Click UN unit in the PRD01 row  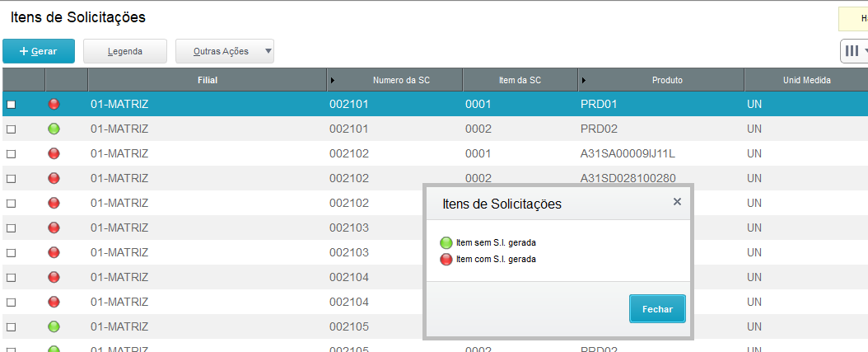[754, 104]
